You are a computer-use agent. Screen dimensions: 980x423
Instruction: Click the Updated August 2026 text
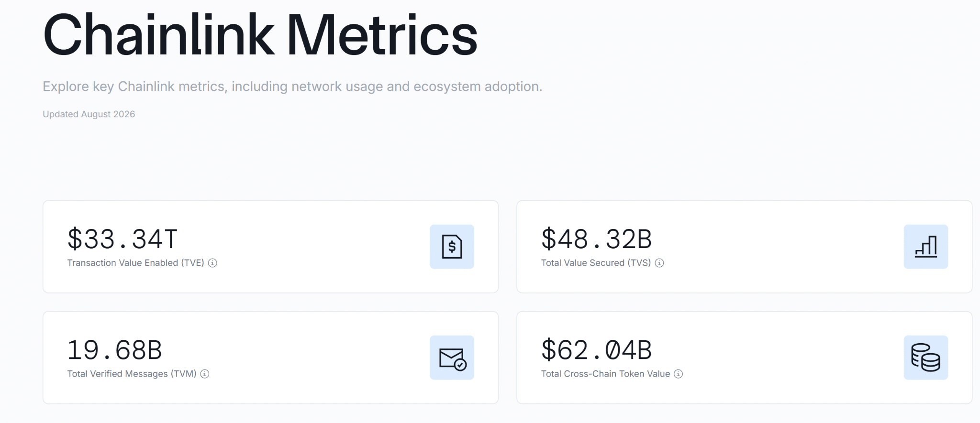[x=89, y=114]
